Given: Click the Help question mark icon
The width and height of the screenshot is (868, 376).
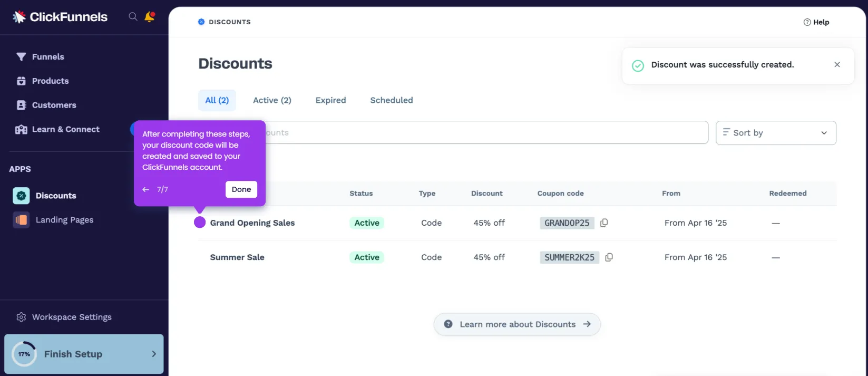Looking at the screenshot, I should (807, 22).
